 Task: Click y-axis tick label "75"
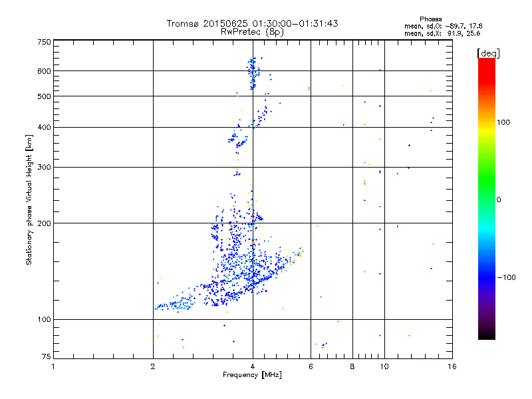(47, 356)
